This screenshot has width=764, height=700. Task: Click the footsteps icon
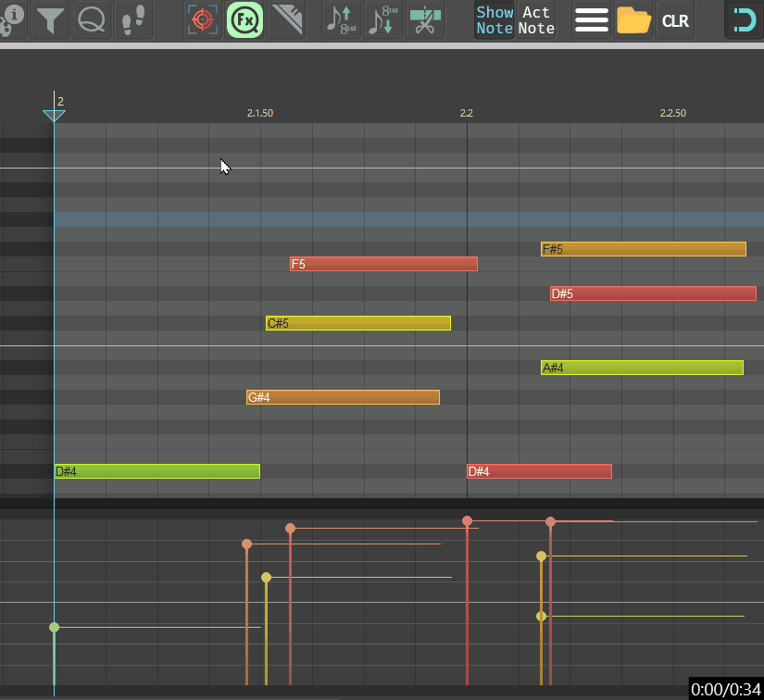[x=132, y=20]
